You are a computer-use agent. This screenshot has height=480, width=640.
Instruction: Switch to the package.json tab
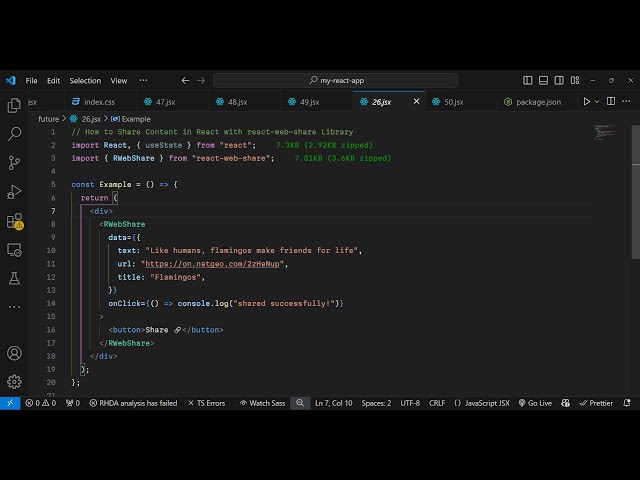click(533, 102)
